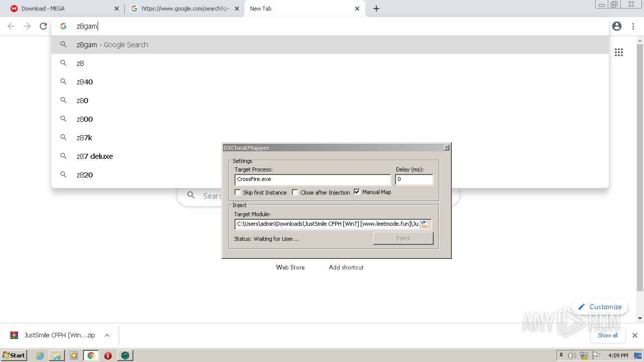Click the address bar with z8gam text
The image size is (644, 362).
point(330,26)
